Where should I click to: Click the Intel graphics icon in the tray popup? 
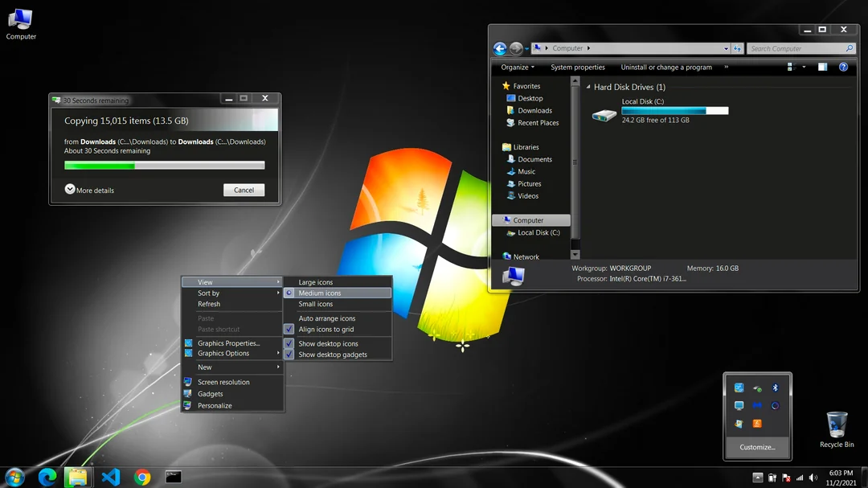[739, 388]
